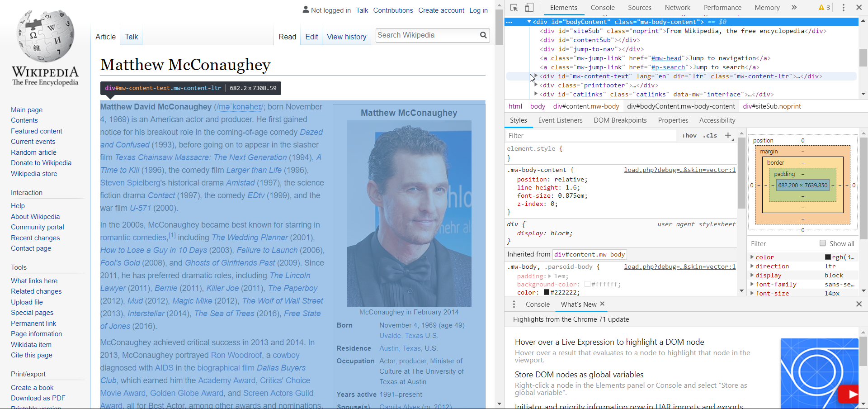
Task: Open the drawer three-dot menu beside Console
Action: click(514, 304)
